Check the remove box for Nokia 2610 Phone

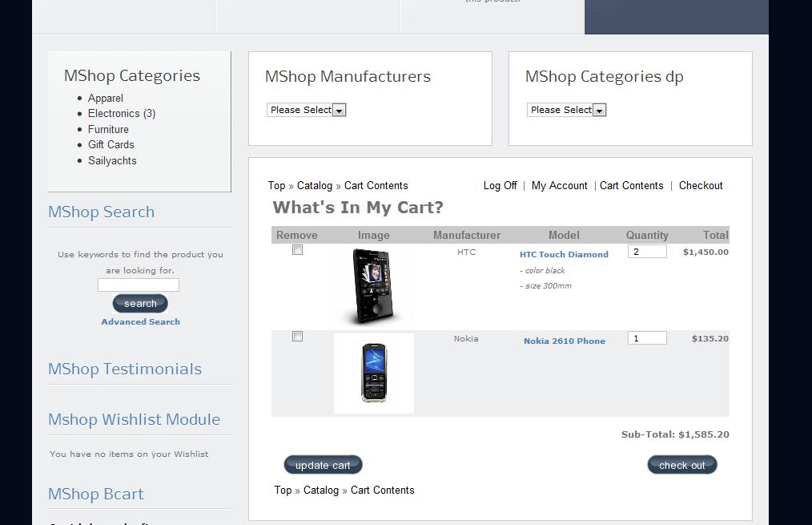tap(297, 337)
